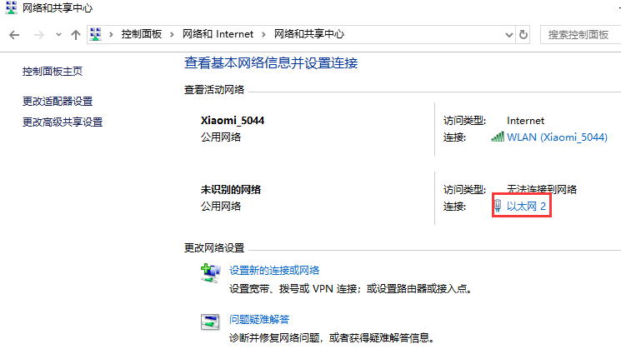This screenshot has height=364, width=621.
Task: Expand the address bar history dropdown
Action: click(509, 34)
